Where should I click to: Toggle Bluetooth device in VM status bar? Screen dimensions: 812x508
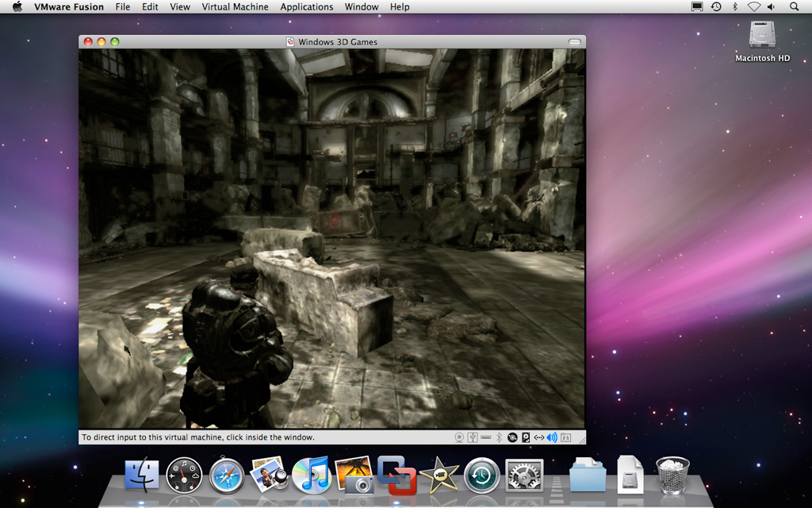[x=499, y=437]
